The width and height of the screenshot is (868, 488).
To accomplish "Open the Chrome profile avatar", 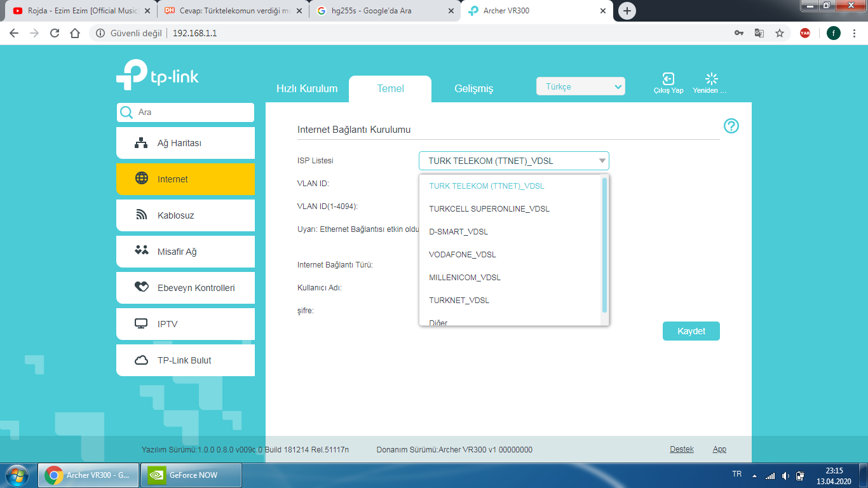I will point(834,33).
